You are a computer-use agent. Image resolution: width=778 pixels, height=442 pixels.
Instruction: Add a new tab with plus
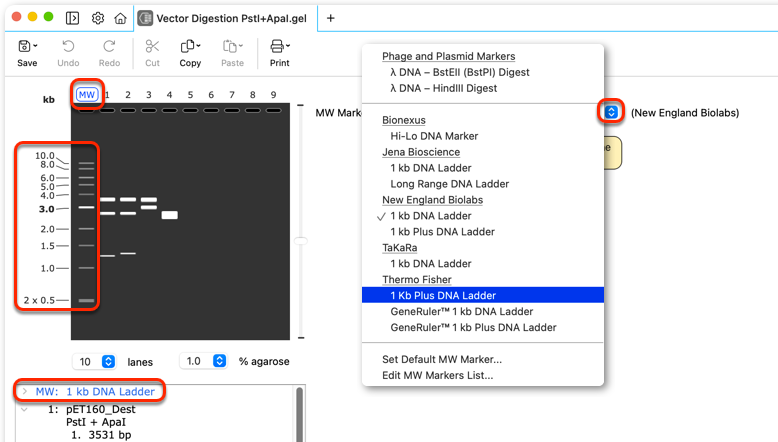(x=330, y=18)
